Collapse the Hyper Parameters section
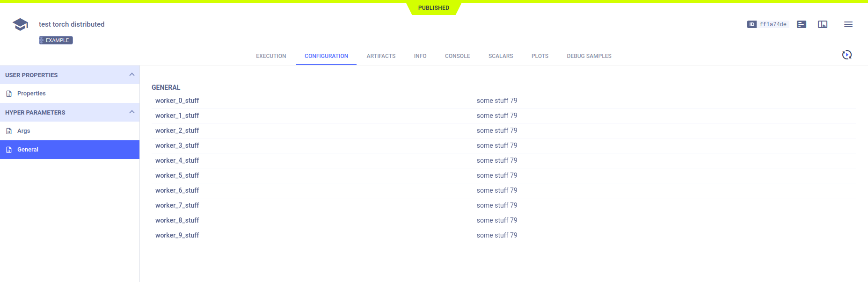868x282 pixels. (131, 112)
